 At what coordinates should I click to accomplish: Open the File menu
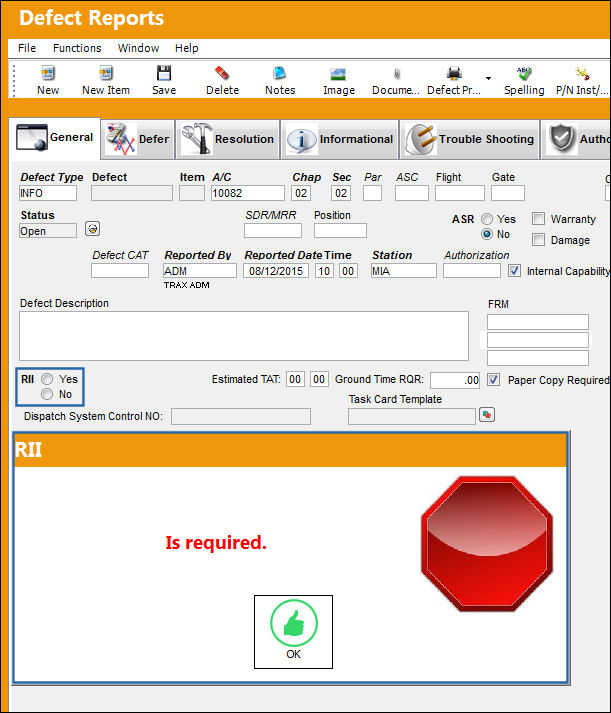pos(27,48)
